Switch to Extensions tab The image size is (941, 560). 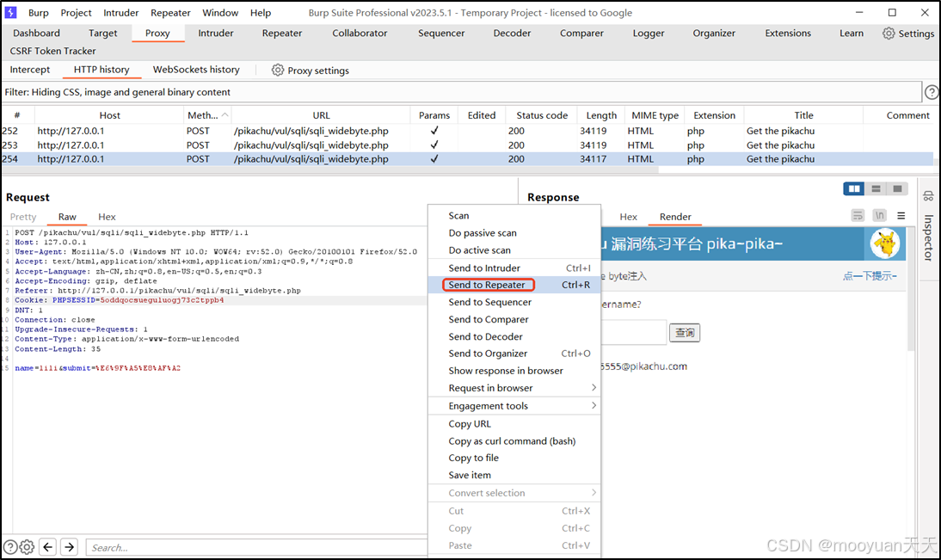(788, 33)
